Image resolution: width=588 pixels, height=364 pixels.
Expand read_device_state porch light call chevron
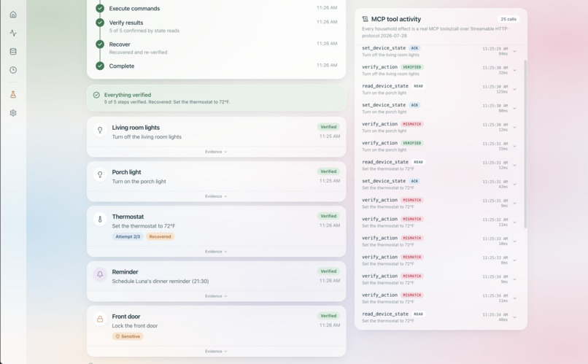[x=514, y=89]
